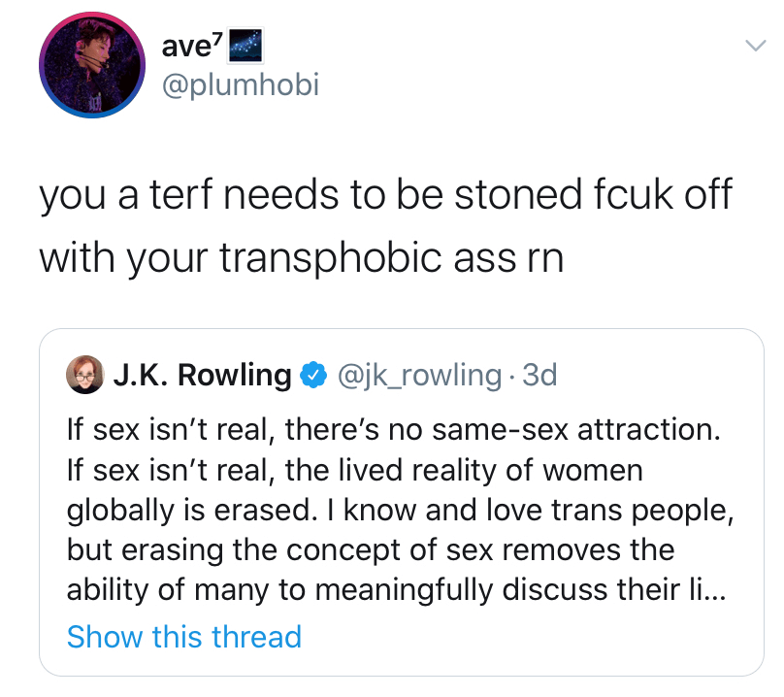Viewport: 784px width, 697px height.
Task: Click the J.K. Rowling display name
Action: (202, 375)
